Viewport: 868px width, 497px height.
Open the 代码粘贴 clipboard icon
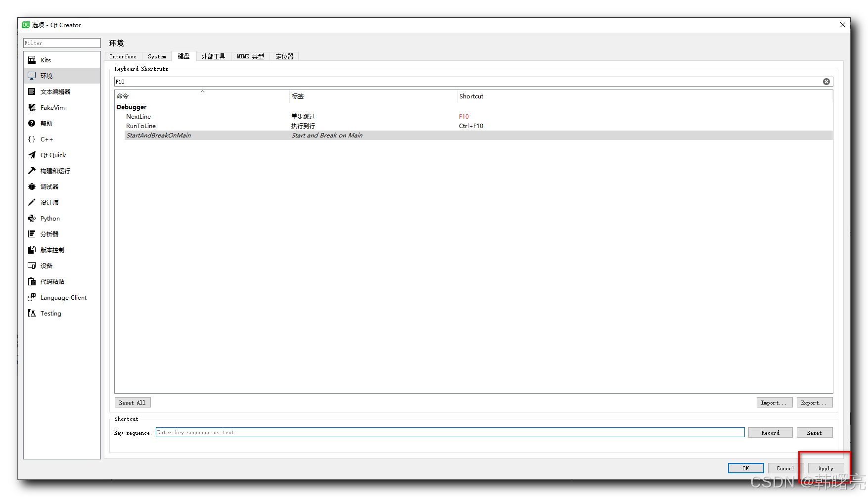click(x=32, y=281)
